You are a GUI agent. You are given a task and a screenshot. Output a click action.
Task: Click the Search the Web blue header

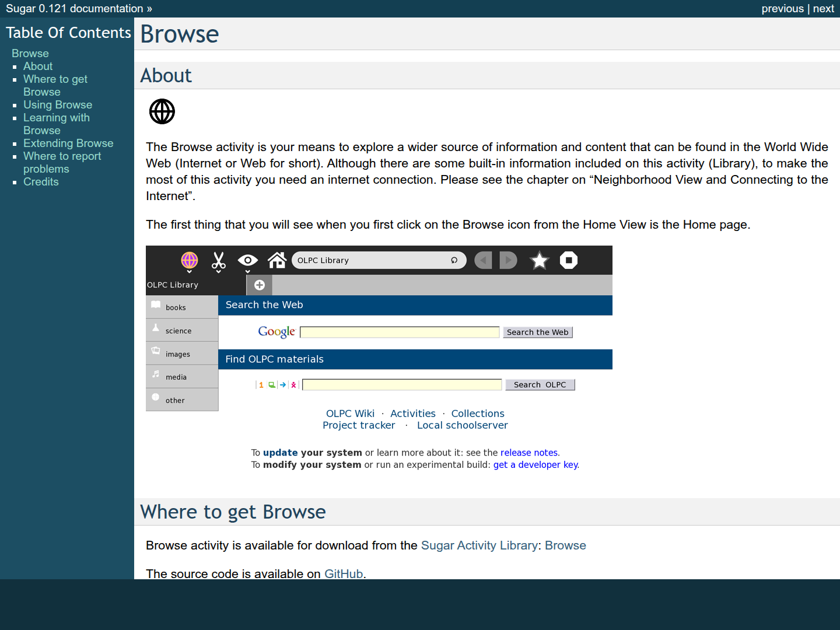pos(415,305)
